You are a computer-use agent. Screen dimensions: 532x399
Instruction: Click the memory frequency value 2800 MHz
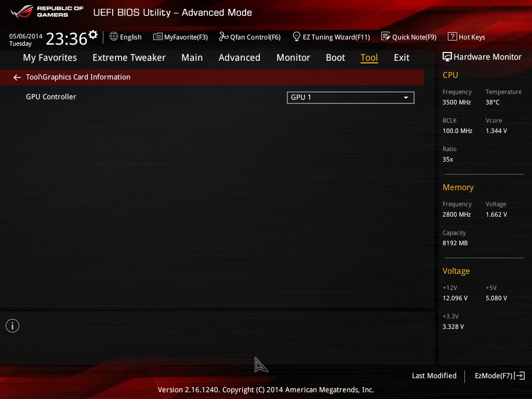[456, 215]
